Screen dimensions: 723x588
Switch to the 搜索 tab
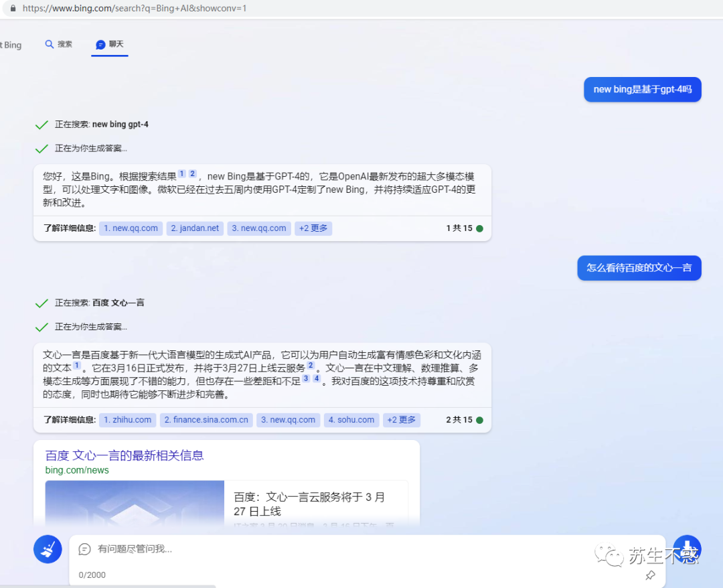click(x=58, y=44)
